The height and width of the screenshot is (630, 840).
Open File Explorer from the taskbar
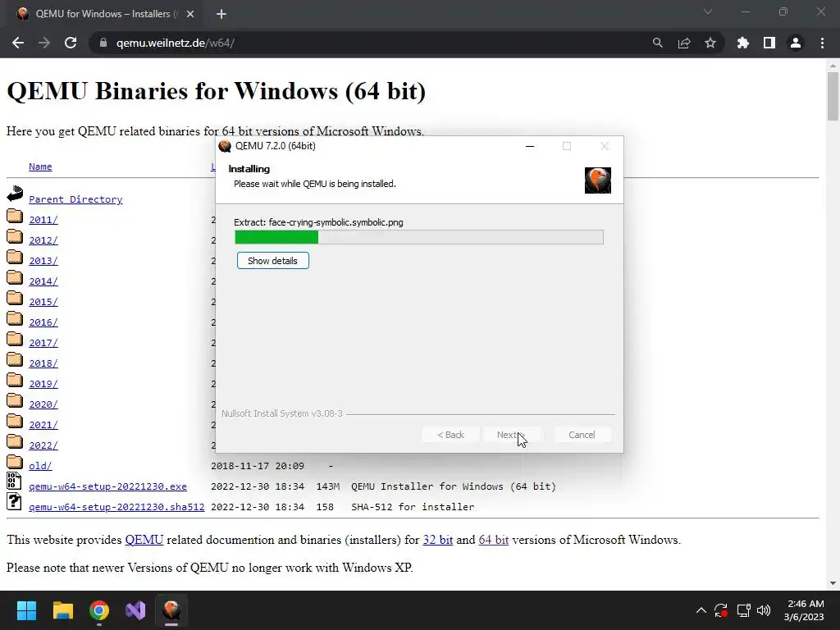(62, 610)
